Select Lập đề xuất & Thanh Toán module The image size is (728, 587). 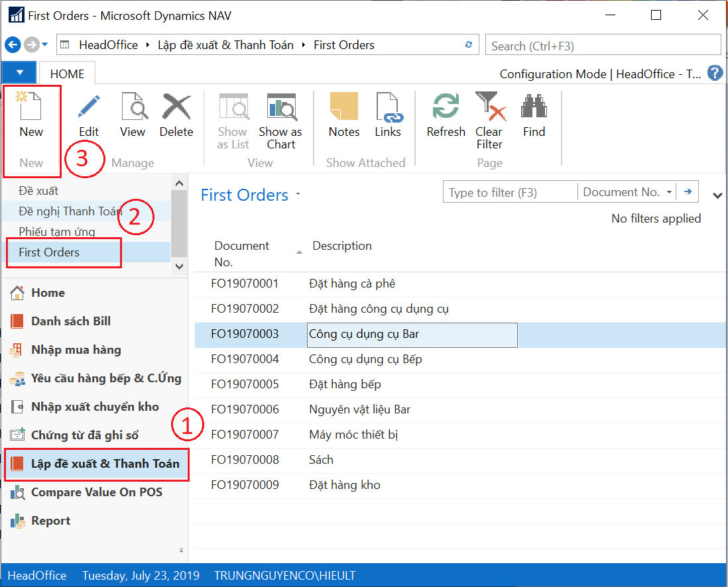pyautogui.click(x=95, y=464)
